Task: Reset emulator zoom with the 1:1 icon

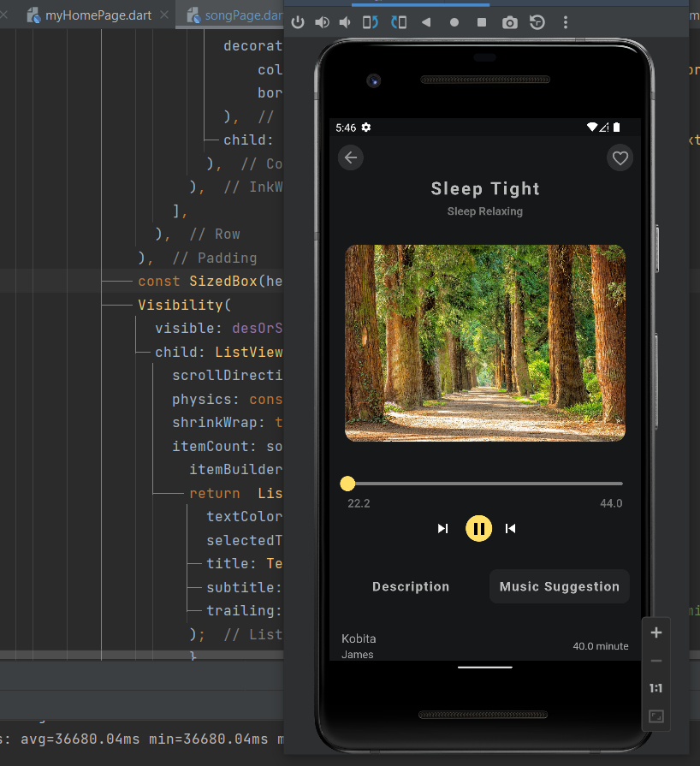Action: point(656,687)
